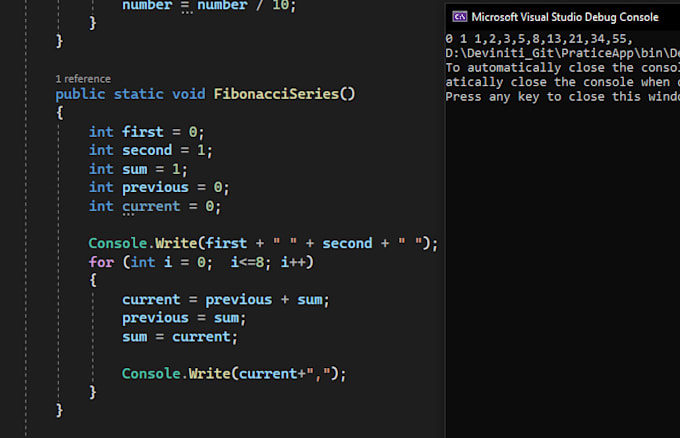Click the first Console.Write statement
Viewport: 680px width, 438px height.
262,243
